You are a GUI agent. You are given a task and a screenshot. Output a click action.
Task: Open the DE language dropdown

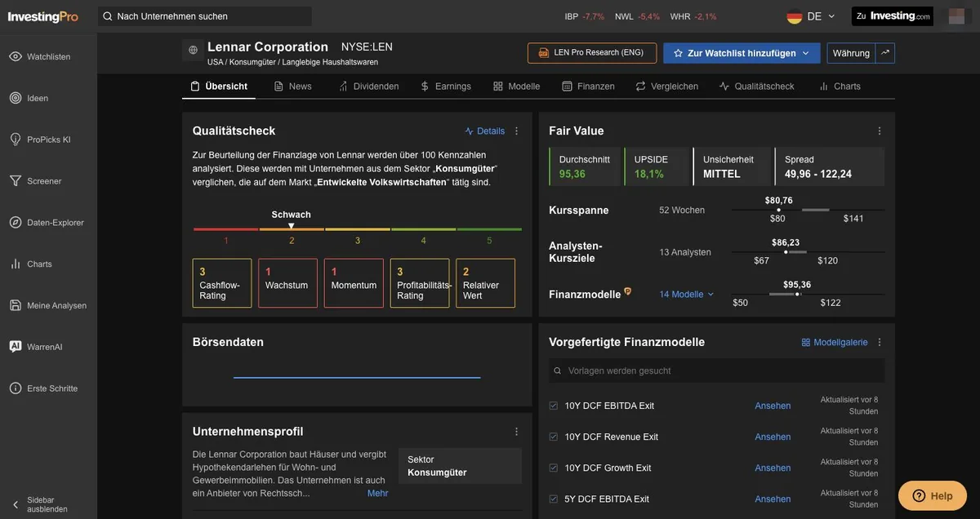click(811, 16)
